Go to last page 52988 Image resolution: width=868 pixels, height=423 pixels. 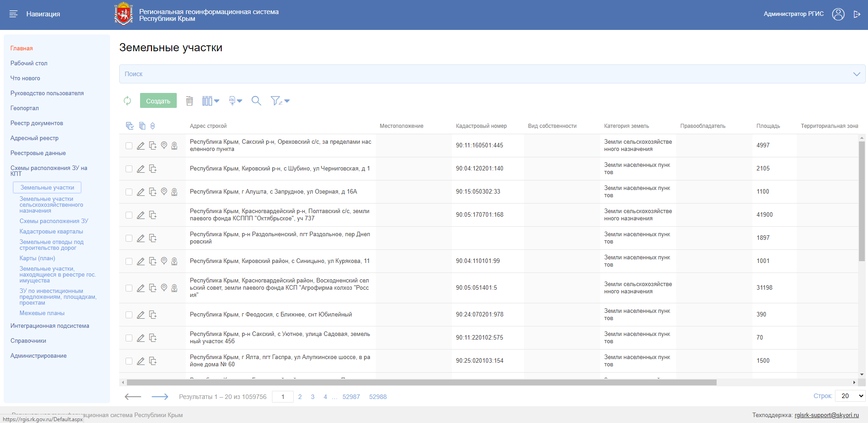[378, 397]
